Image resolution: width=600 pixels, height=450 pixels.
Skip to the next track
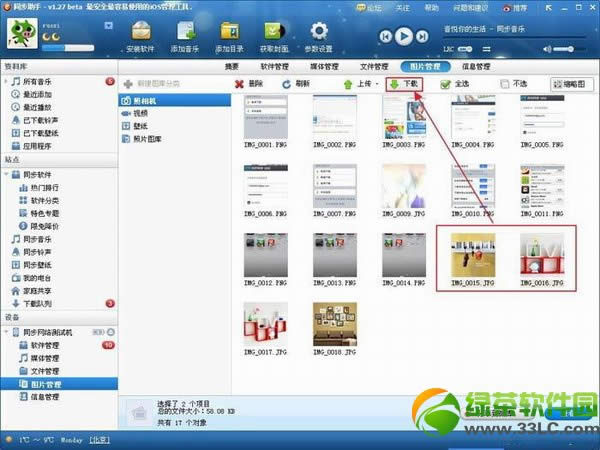[422, 37]
